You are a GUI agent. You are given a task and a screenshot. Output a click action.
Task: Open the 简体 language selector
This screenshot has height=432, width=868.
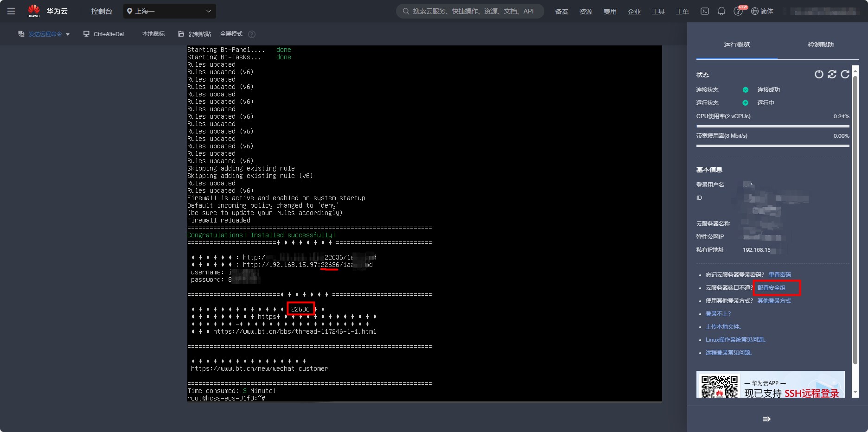(x=762, y=11)
